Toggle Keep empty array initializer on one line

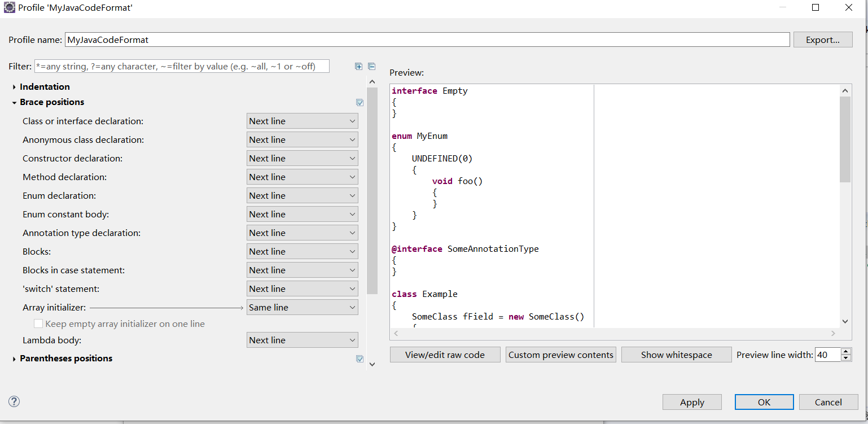pos(38,324)
